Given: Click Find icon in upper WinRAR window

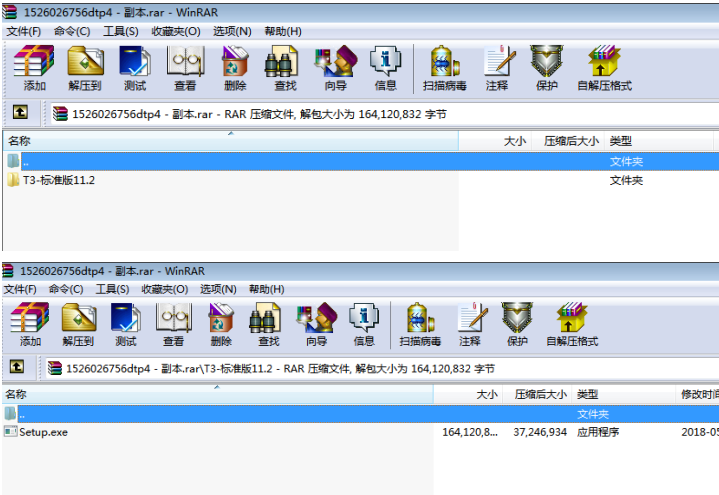Looking at the screenshot, I should point(285,68).
